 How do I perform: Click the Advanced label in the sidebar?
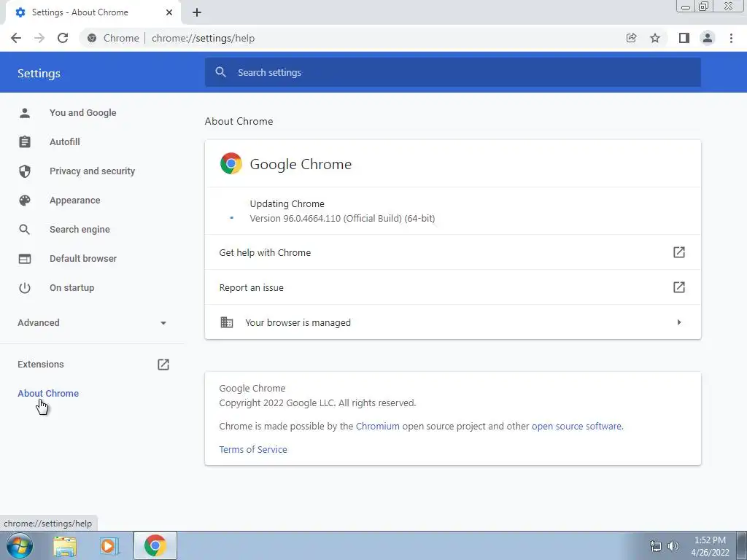point(39,323)
